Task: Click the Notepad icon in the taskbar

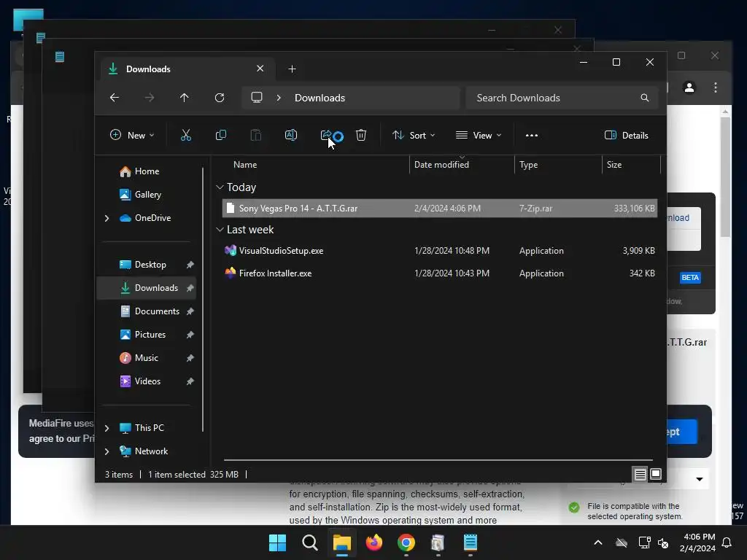Action: (471, 542)
